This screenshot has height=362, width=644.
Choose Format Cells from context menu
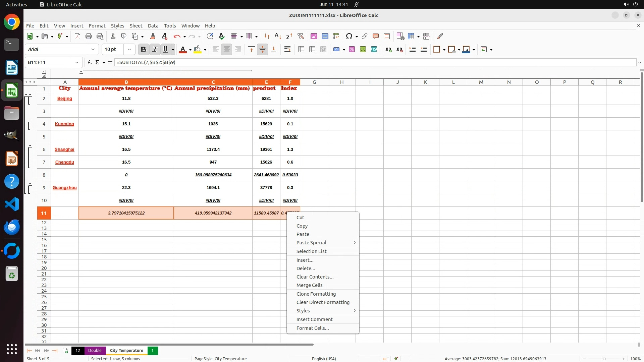click(x=312, y=328)
